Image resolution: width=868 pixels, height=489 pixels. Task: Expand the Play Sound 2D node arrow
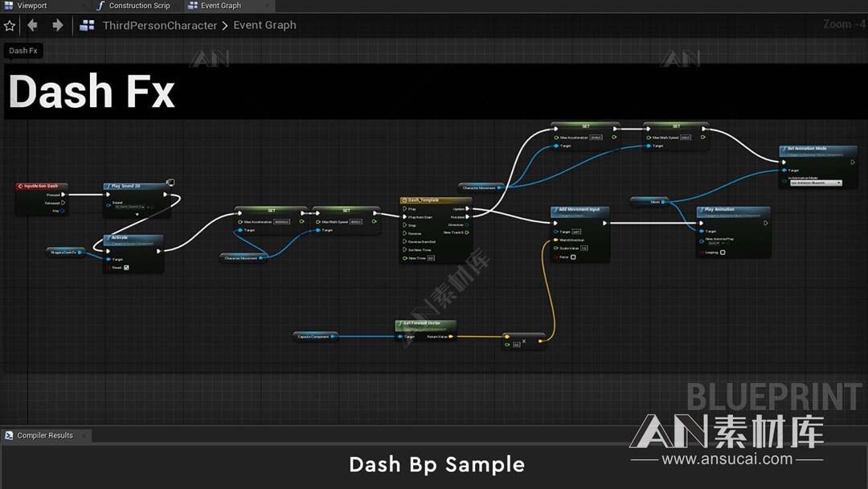pos(137,214)
